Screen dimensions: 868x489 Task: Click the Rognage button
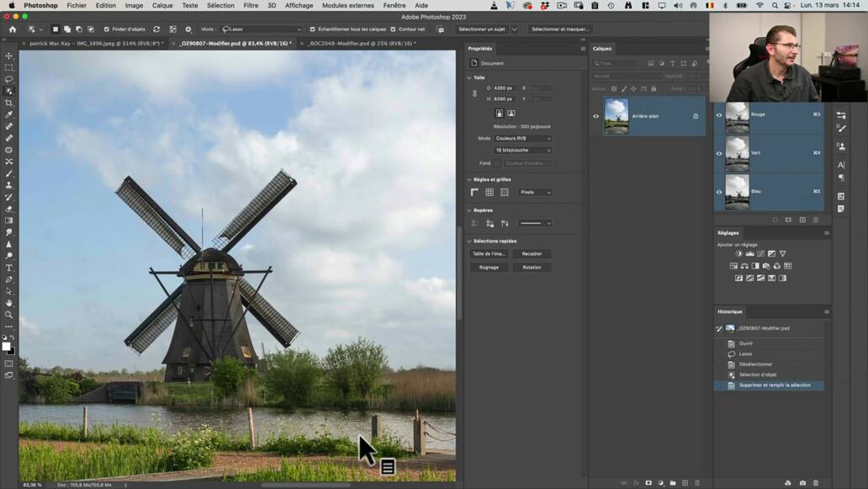[490, 267]
